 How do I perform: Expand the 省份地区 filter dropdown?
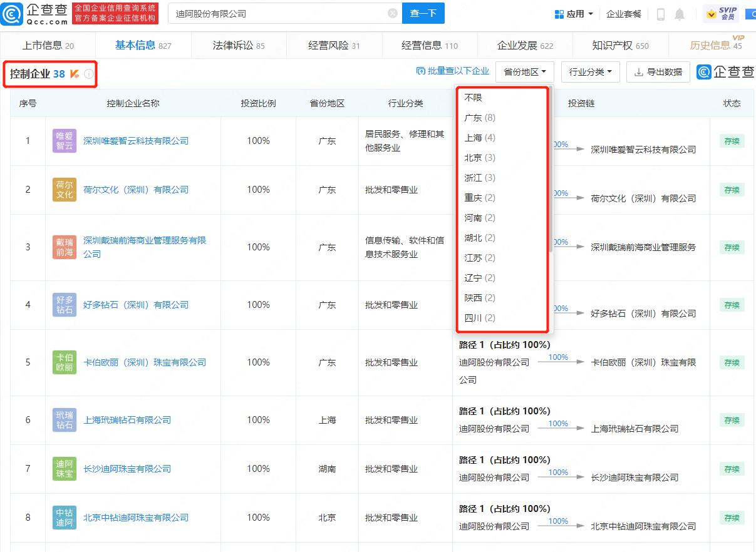click(x=525, y=72)
